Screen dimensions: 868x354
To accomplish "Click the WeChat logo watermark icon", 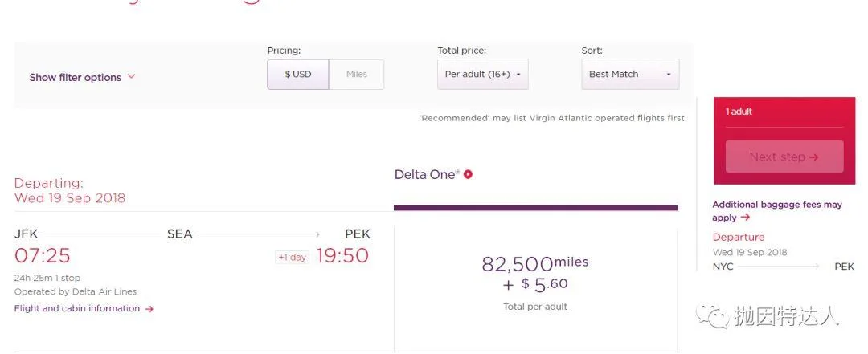I will coord(712,315).
